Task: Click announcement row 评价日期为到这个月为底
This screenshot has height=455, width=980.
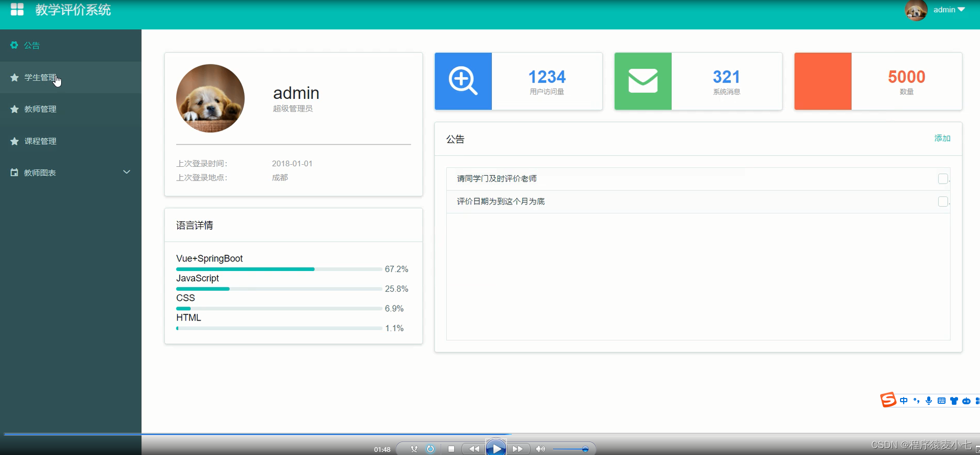Action: [698, 201]
